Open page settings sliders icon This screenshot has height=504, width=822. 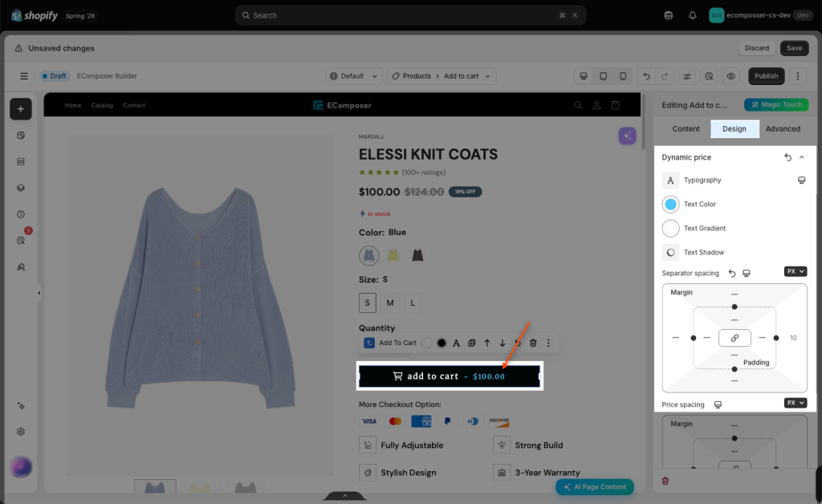687,76
